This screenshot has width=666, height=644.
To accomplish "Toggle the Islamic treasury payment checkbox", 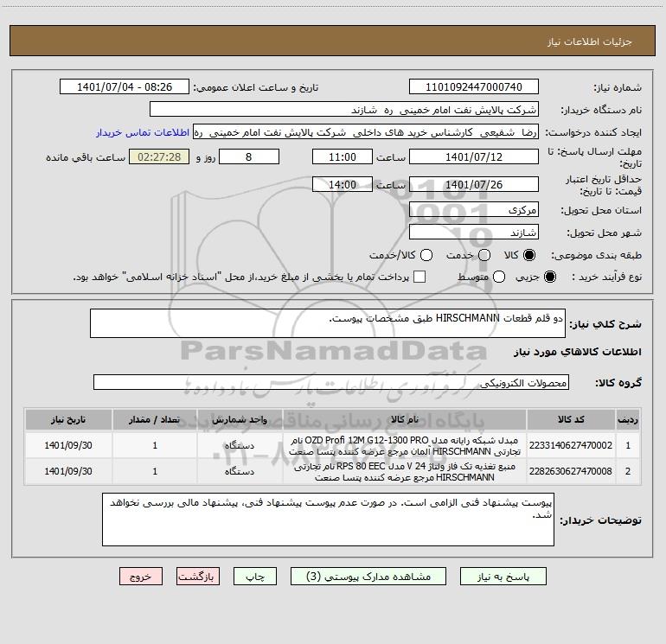I will point(419,277).
